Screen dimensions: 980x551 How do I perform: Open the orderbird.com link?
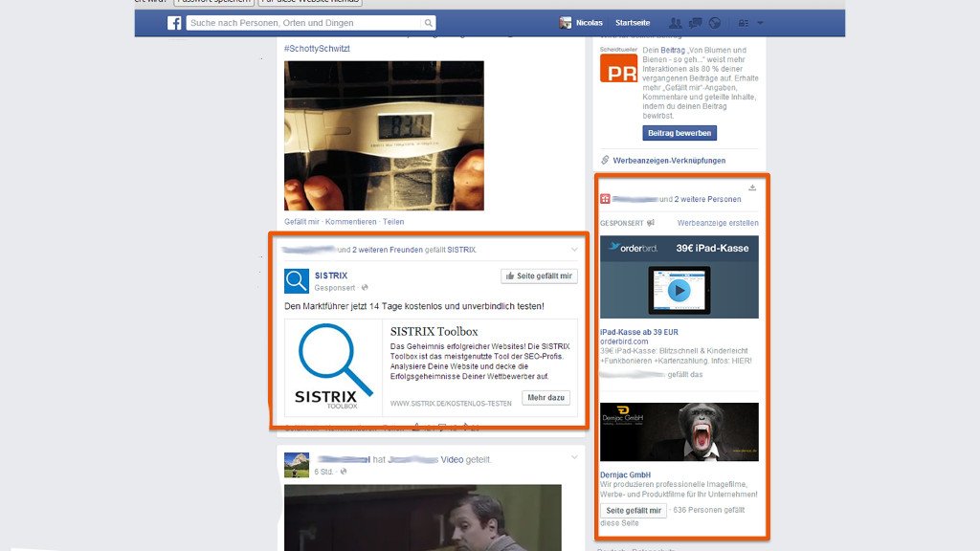pos(624,342)
